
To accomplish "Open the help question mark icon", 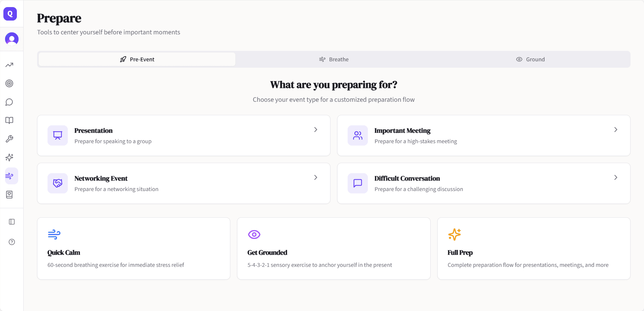I will (x=12, y=242).
